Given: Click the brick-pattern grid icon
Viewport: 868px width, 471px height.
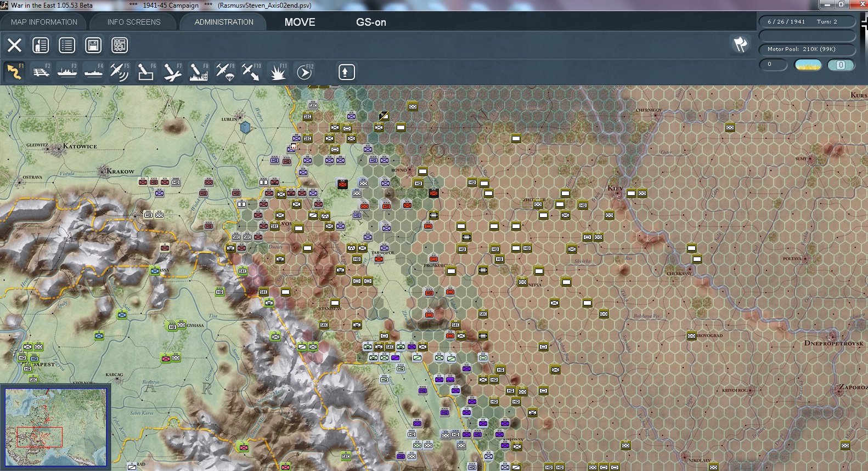Looking at the screenshot, I should pyautogui.click(x=120, y=45).
